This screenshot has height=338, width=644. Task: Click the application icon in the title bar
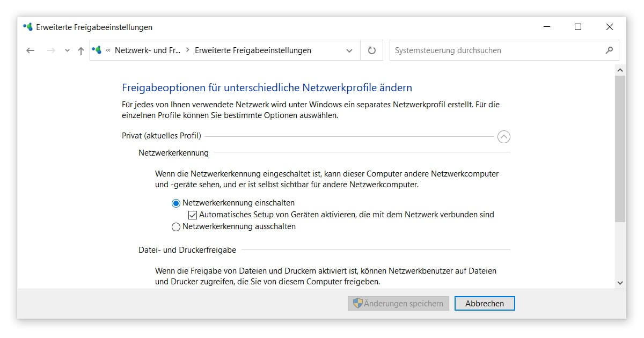pyautogui.click(x=27, y=27)
